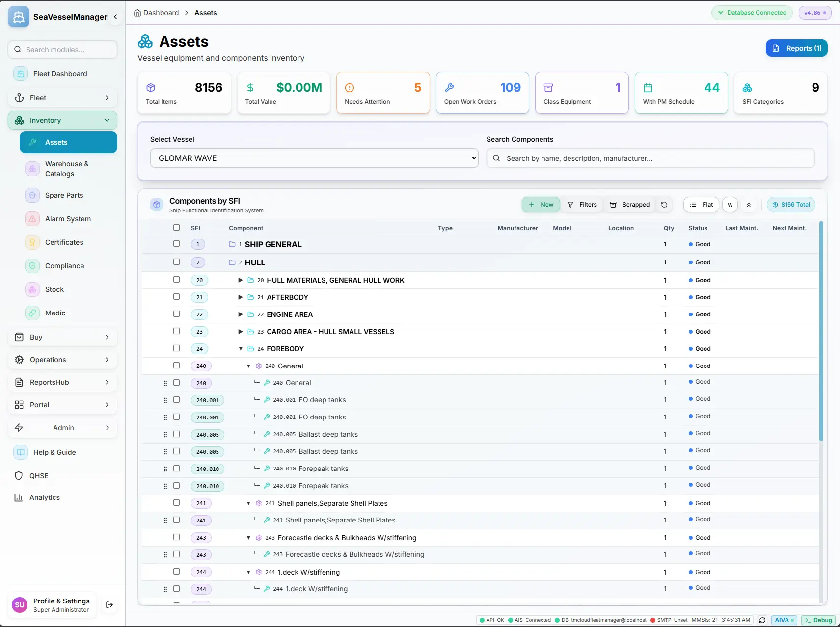Open Spare Parts in sidebar
Screen dimensions: 840x627
click(x=68, y=195)
